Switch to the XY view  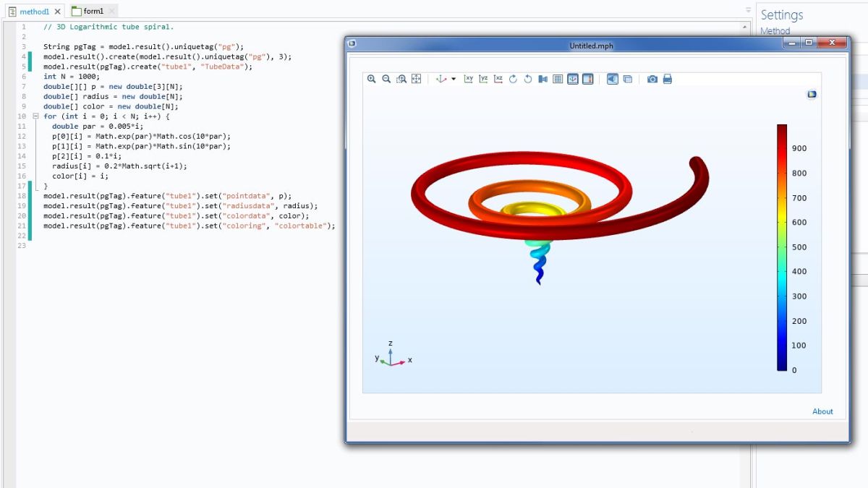(469, 79)
